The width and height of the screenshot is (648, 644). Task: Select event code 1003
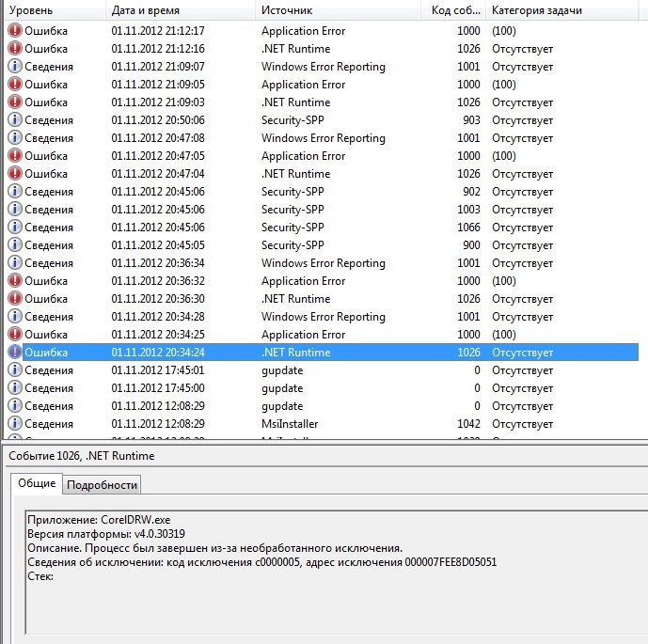click(468, 210)
